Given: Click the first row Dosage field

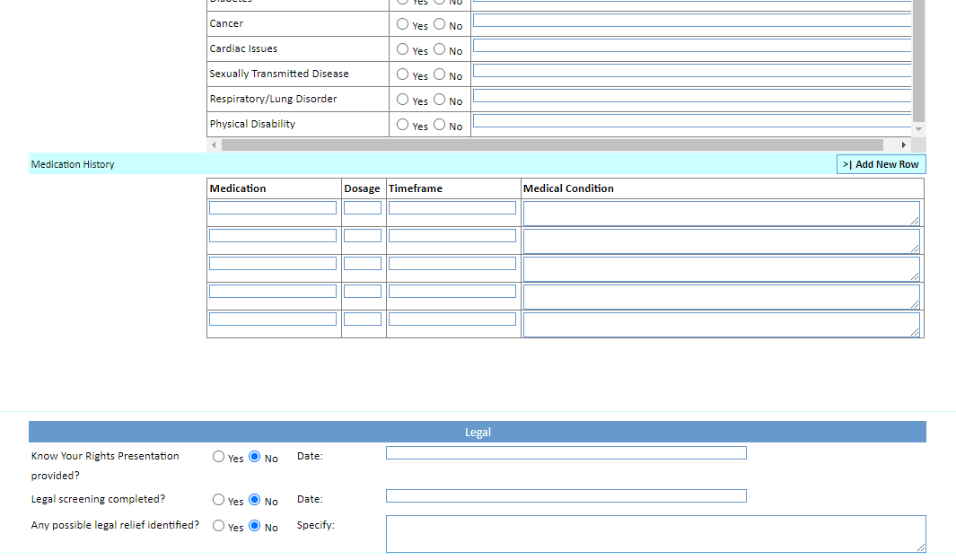Looking at the screenshot, I should 363,208.
